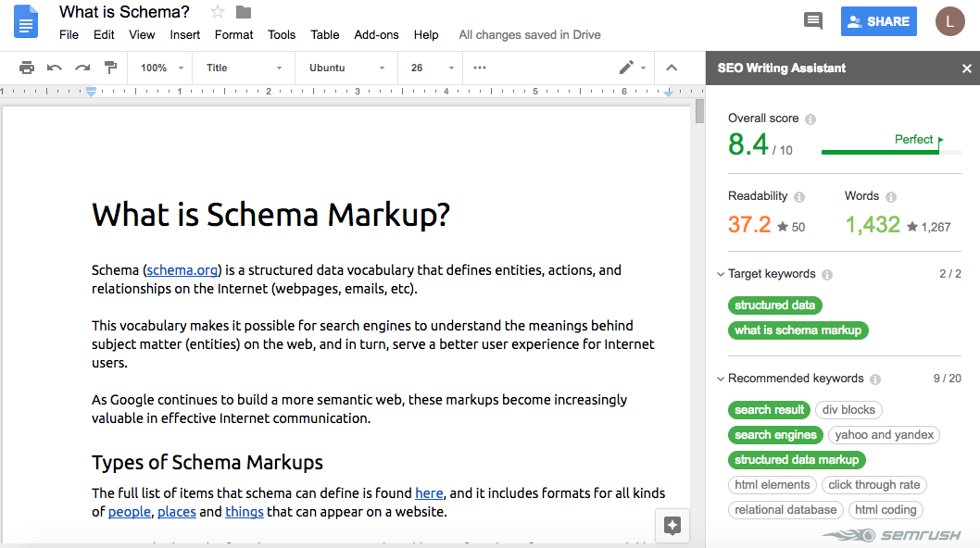Screen dimensions: 980x548
Task: Collapse the Target keywords section
Action: [x=721, y=274]
